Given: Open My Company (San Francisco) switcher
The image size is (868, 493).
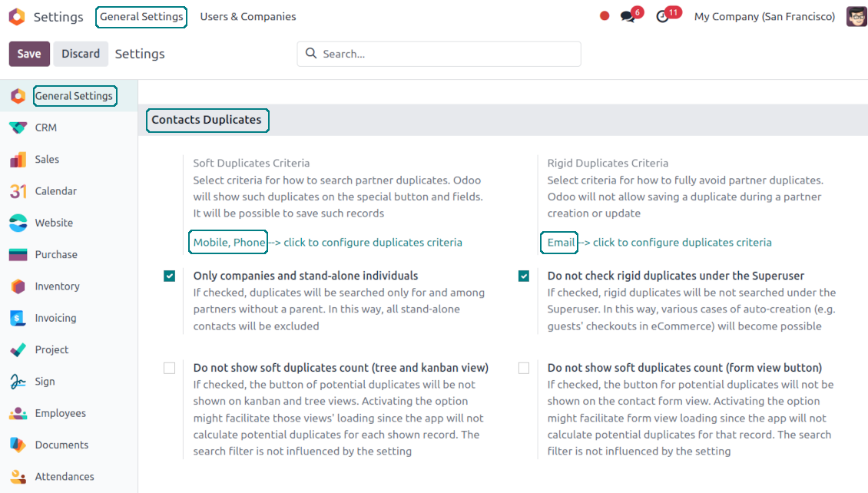Looking at the screenshot, I should pyautogui.click(x=764, y=17).
